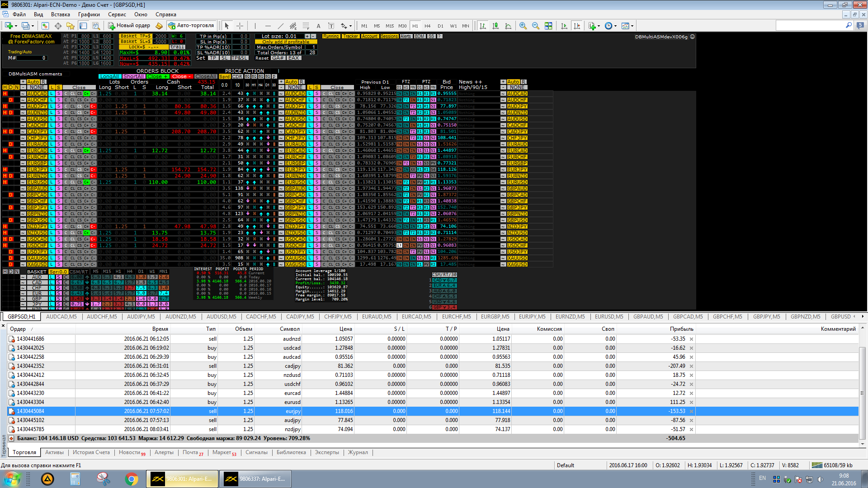Click the CloseAll button
The width and height of the screenshot is (868, 488).
(206, 76)
